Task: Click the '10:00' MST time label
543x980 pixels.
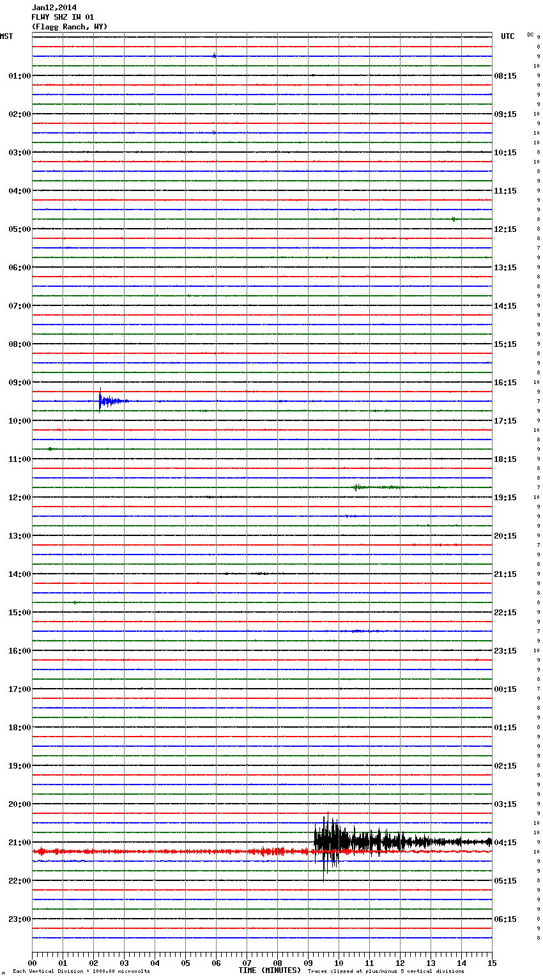Action: 20,421
